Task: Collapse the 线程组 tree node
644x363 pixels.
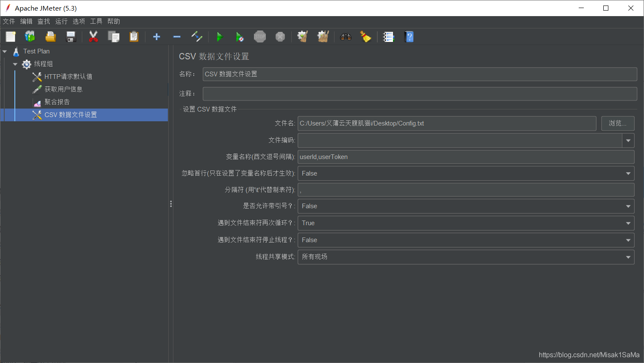Action: click(15, 64)
